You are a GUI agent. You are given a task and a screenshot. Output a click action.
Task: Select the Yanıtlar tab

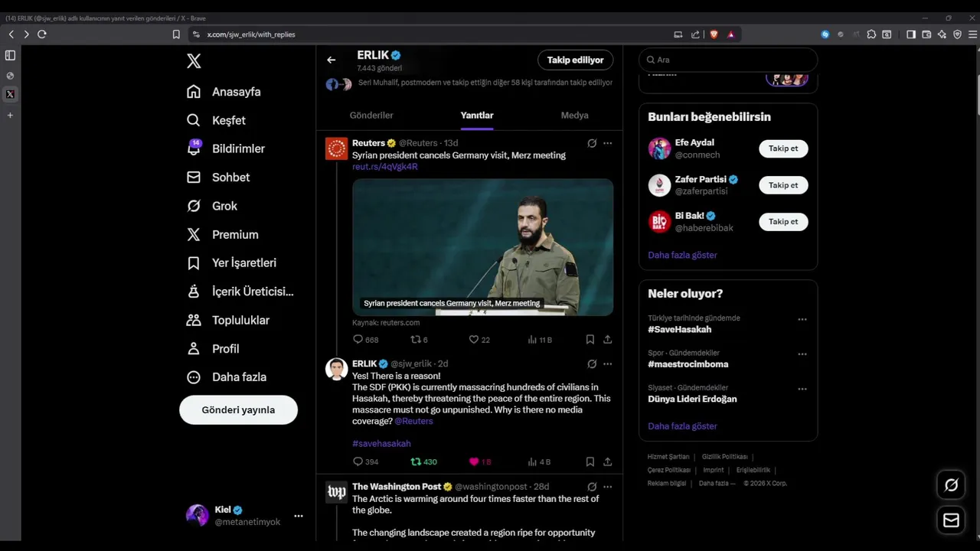(x=477, y=116)
